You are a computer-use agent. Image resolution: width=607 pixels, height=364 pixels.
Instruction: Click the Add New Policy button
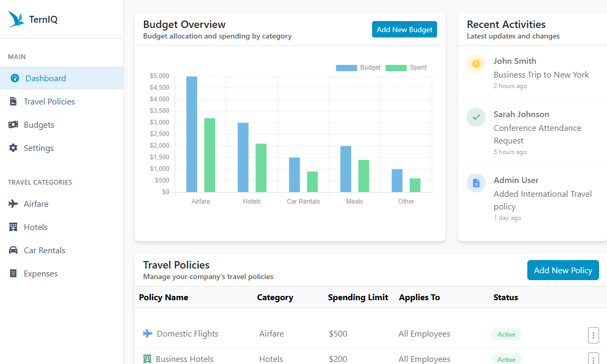coord(563,270)
